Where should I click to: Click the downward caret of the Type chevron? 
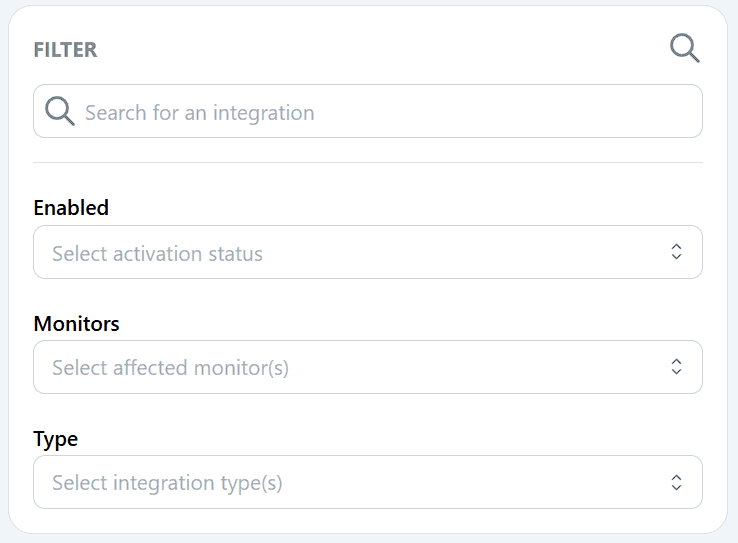tap(676, 488)
